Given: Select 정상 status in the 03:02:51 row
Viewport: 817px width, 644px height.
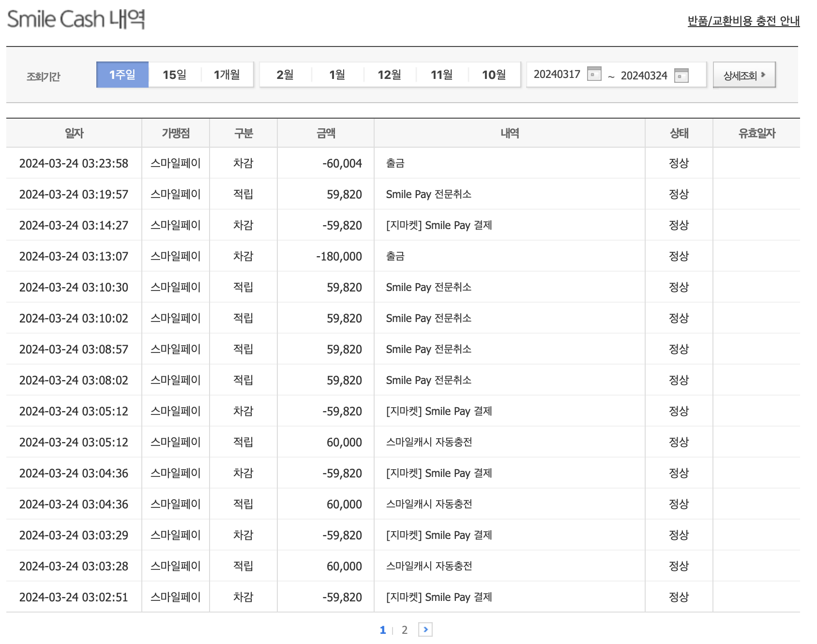Looking at the screenshot, I should pyautogui.click(x=679, y=597).
